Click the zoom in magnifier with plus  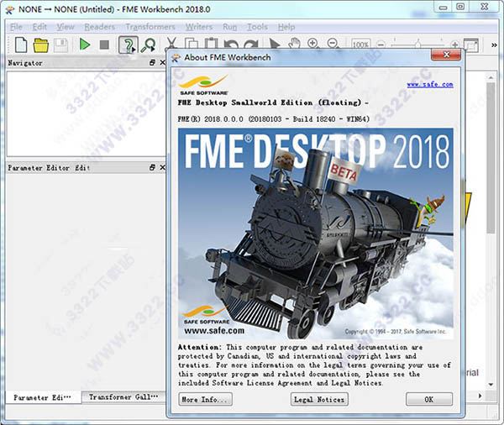[313, 43]
